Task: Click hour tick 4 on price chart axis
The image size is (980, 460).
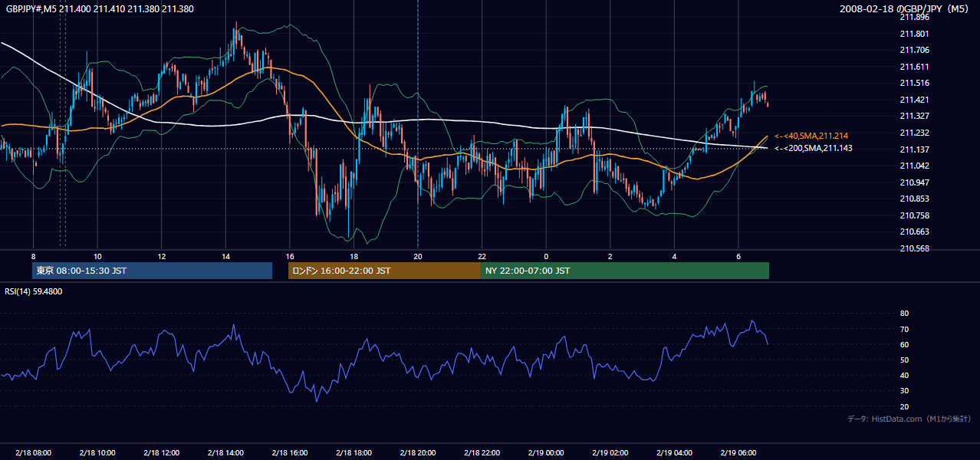Action: tap(674, 256)
